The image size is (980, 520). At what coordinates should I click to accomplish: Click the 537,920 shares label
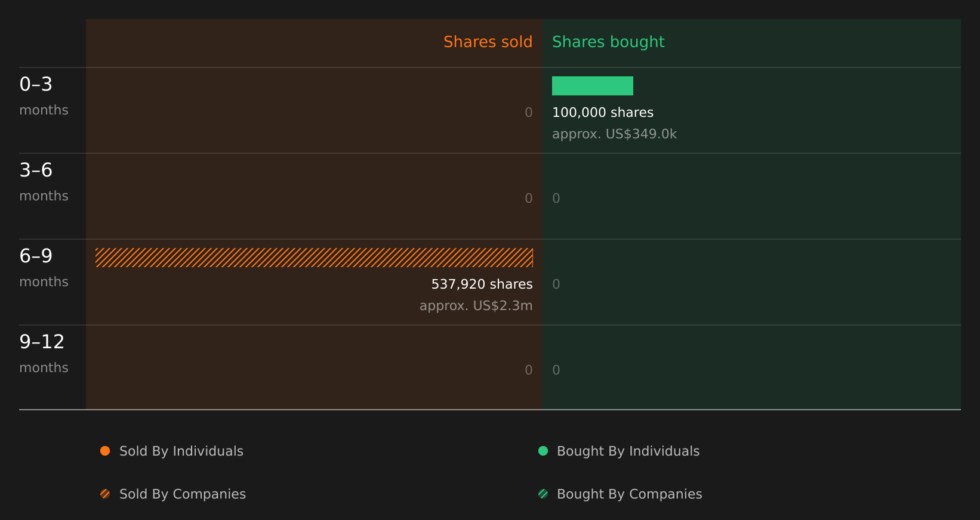[x=482, y=284]
